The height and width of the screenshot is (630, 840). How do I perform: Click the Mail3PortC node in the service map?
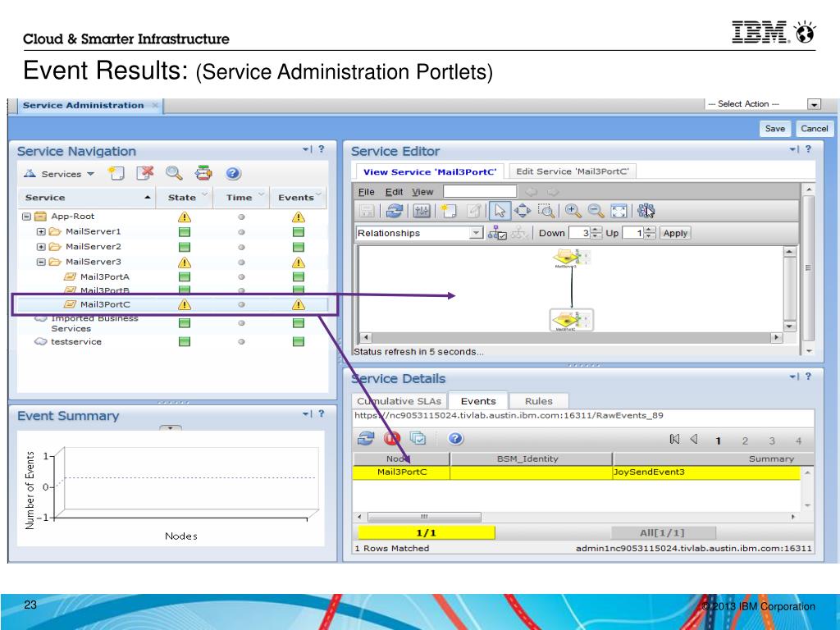pyautogui.click(x=571, y=321)
